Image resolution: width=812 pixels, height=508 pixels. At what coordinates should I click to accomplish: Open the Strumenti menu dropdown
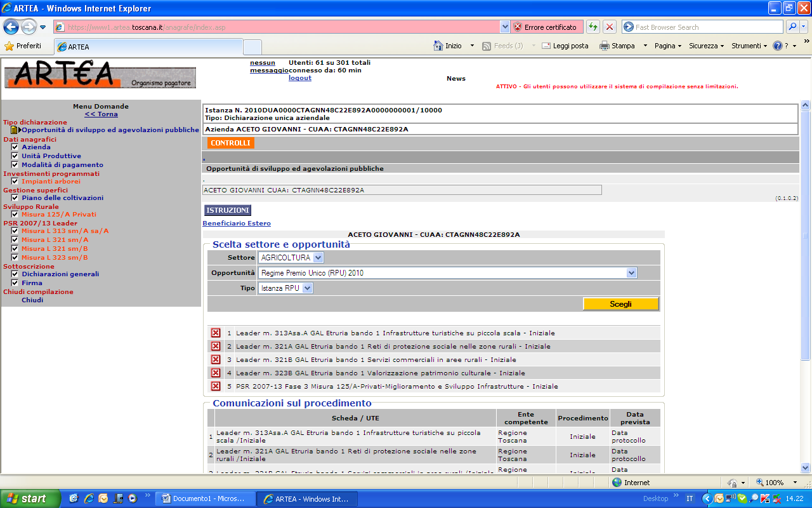[749, 46]
